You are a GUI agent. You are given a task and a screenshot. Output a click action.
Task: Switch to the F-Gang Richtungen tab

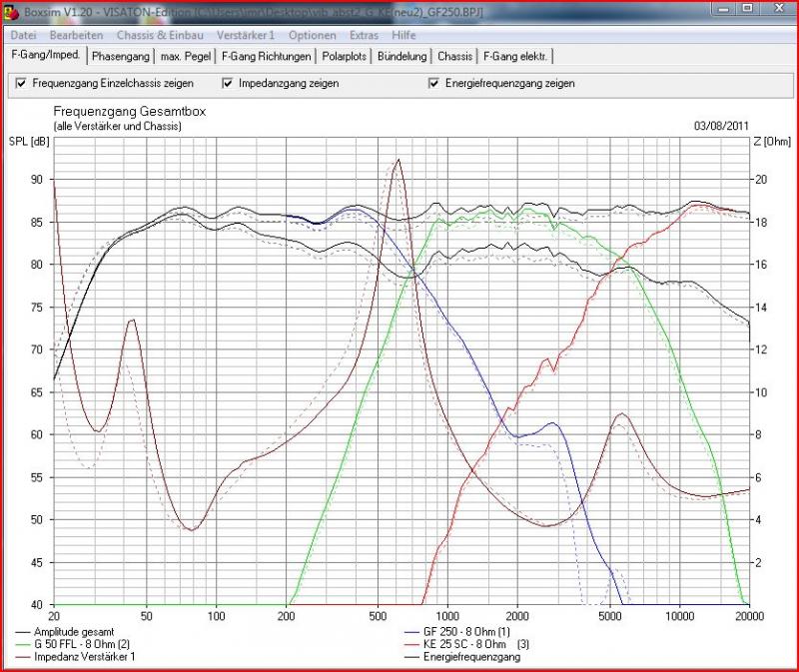point(266,57)
